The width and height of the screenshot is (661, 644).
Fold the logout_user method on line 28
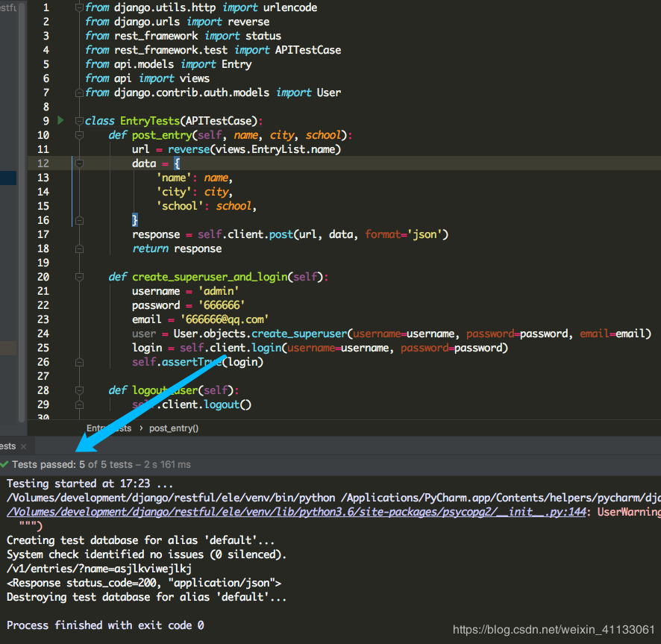tap(79, 390)
